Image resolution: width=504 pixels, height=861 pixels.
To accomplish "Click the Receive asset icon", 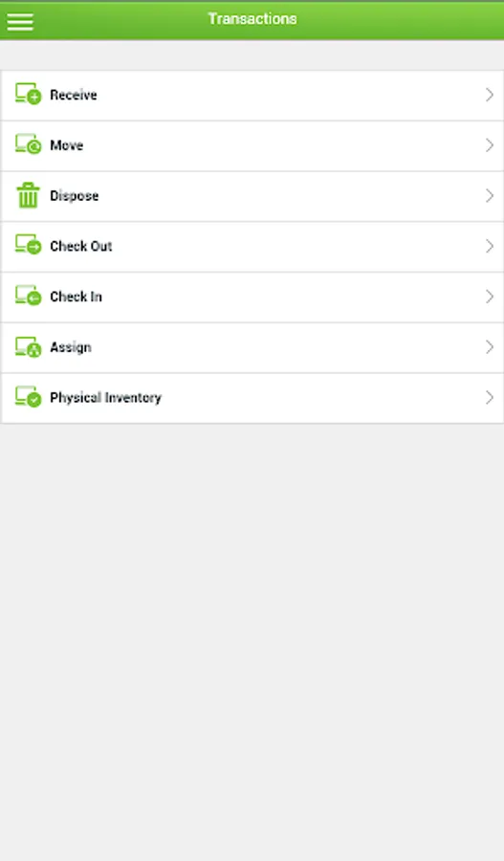I will [x=28, y=94].
